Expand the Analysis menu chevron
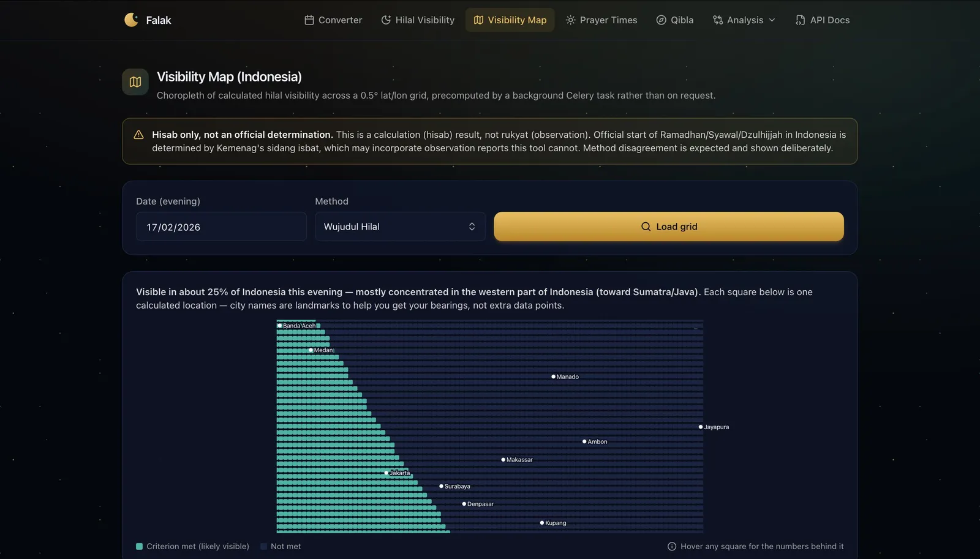 point(772,20)
